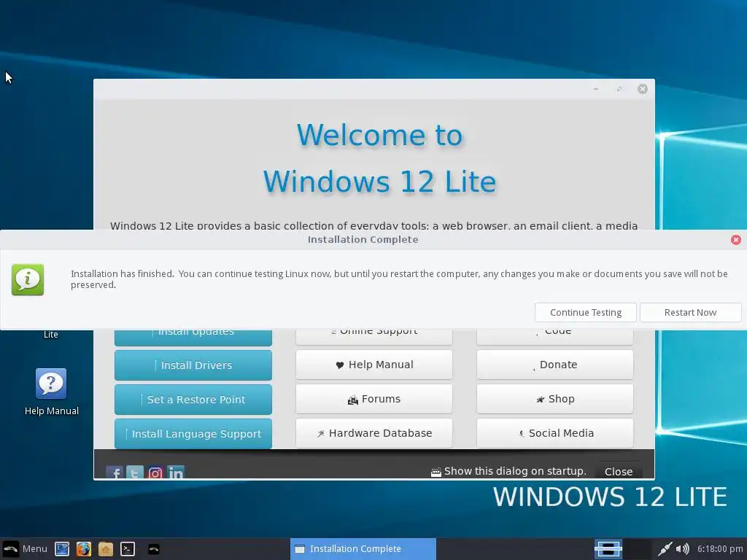The image size is (747, 560).
Task: Click the green info speech bubble icon
Action: [28, 279]
